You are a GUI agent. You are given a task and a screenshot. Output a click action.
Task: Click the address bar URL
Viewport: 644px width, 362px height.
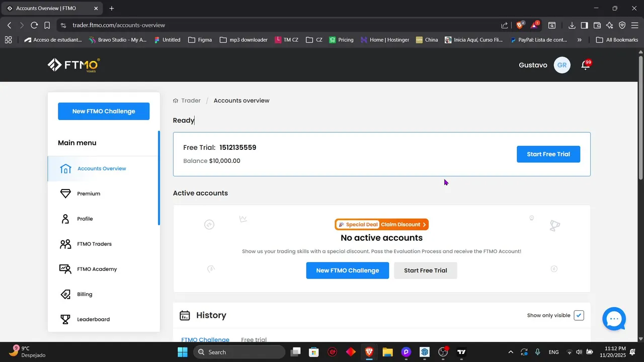(x=119, y=25)
